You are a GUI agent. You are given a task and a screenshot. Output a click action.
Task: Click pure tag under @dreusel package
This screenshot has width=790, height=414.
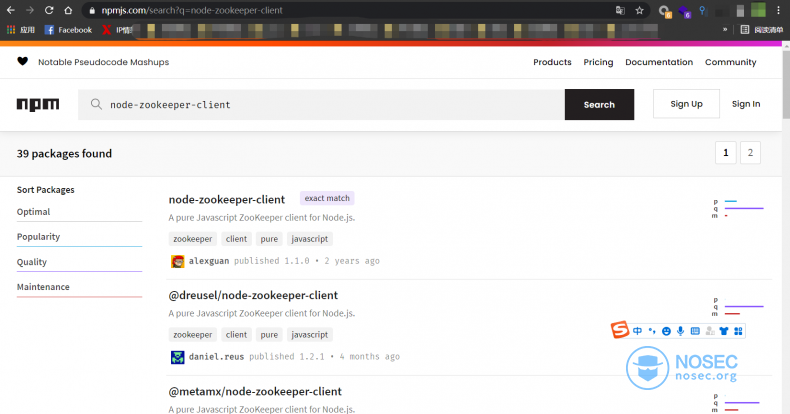269,334
